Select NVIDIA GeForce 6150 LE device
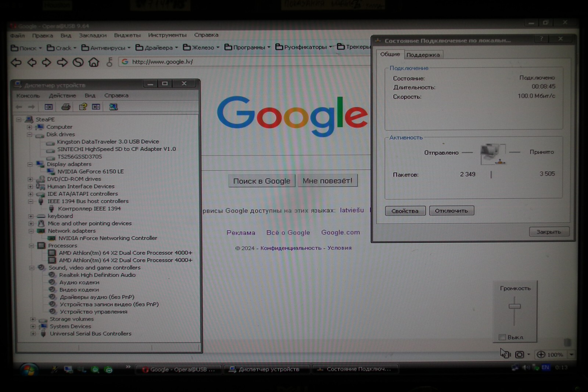Viewport: 588px width, 392px height. click(90, 171)
